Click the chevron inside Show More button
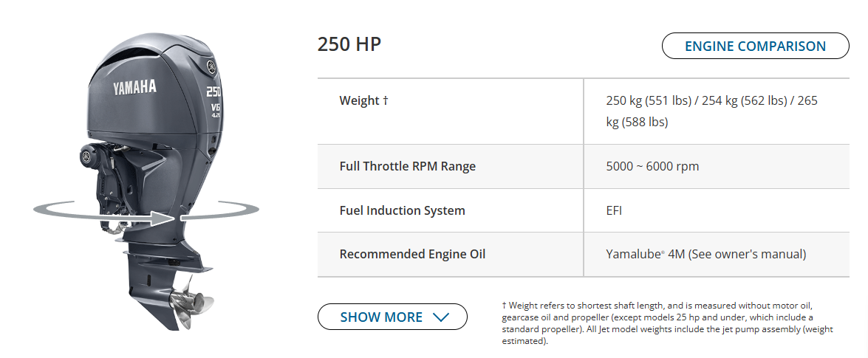This screenshot has height=358, width=868. 441,317
